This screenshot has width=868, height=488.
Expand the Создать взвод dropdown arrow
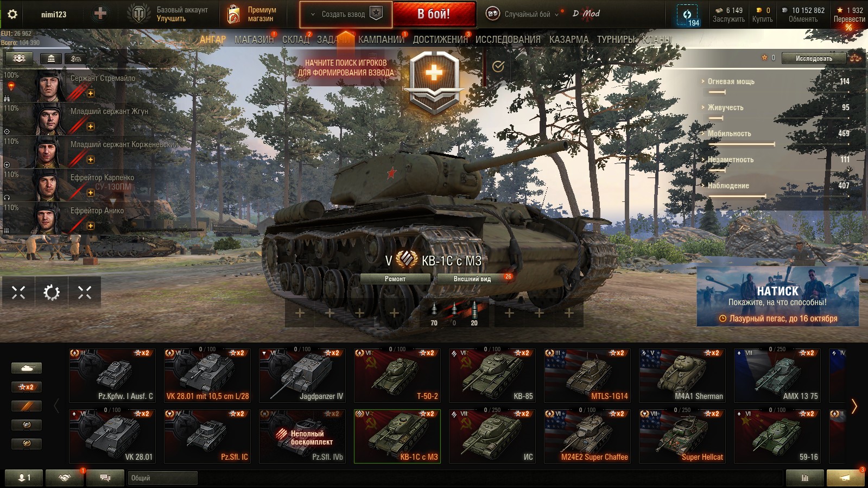click(x=313, y=15)
